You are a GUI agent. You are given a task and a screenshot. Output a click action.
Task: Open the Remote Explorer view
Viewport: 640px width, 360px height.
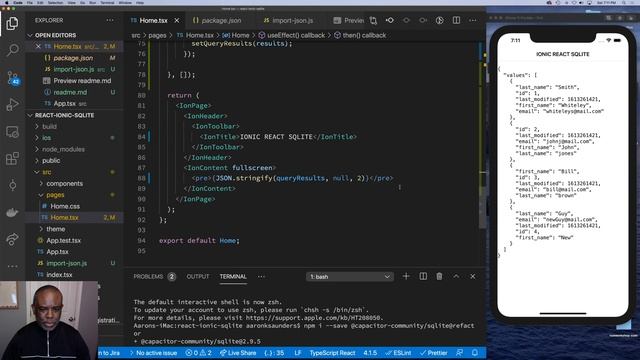pyautogui.click(x=12, y=132)
